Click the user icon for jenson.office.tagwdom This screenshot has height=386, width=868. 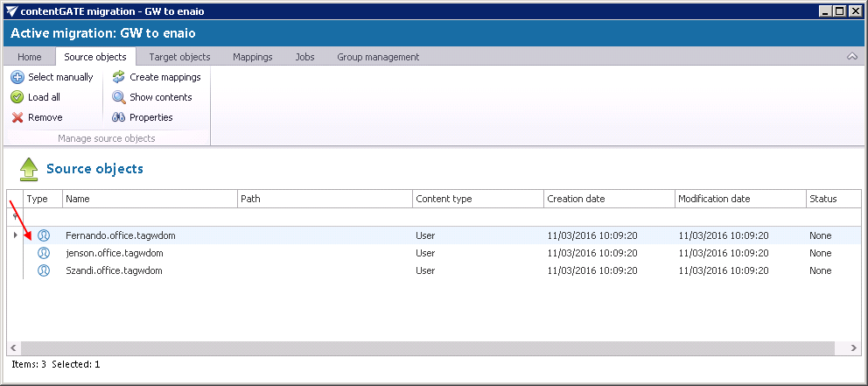[x=44, y=253]
